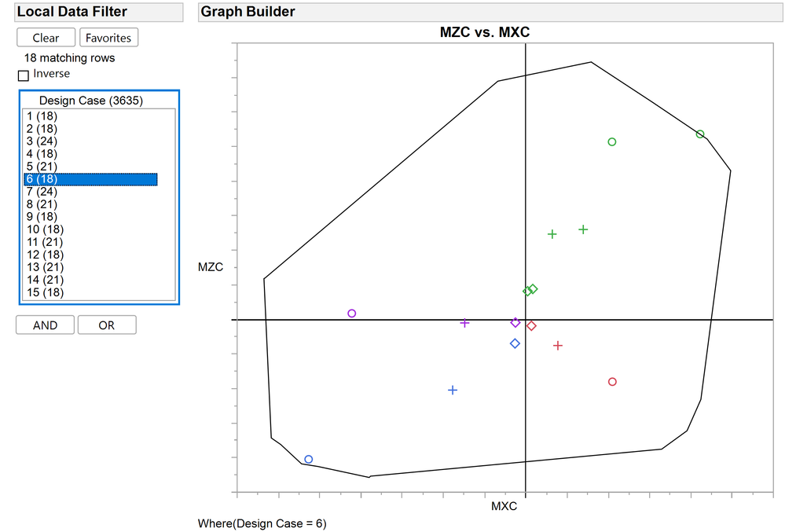
Task: Open the Favorites filter options
Action: 108,37
